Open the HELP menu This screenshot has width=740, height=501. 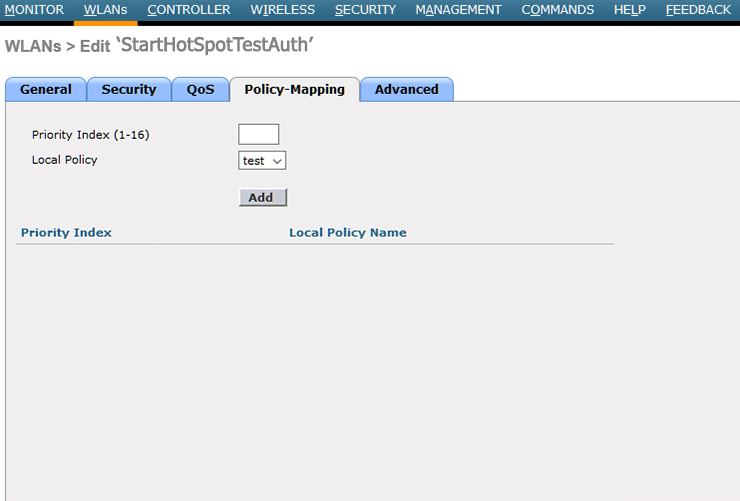point(629,10)
